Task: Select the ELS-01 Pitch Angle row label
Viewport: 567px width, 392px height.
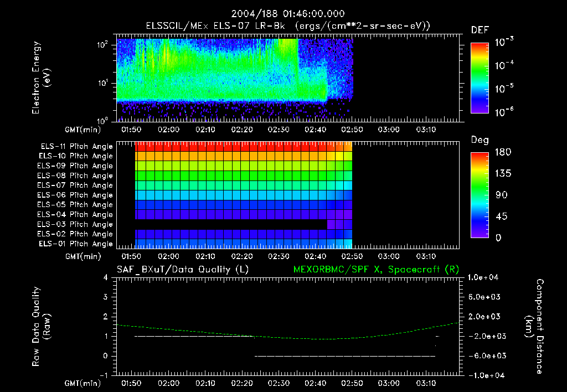Action: (x=75, y=244)
